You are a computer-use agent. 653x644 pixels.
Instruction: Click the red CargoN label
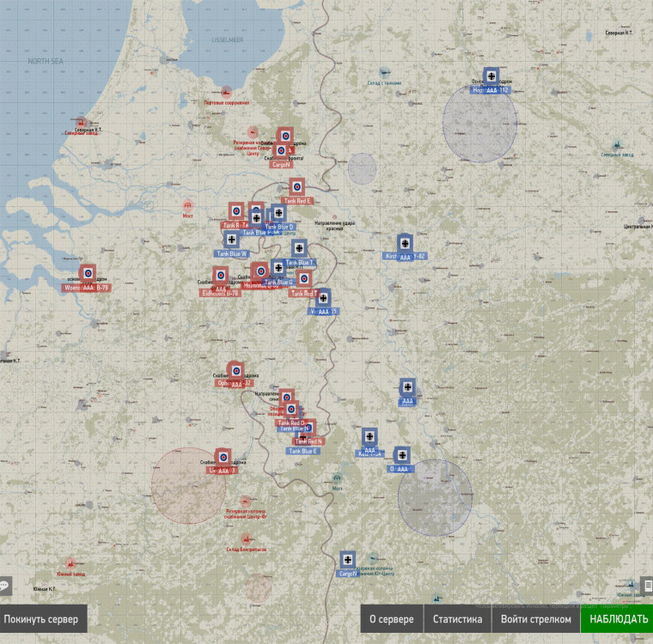pyautogui.click(x=281, y=165)
